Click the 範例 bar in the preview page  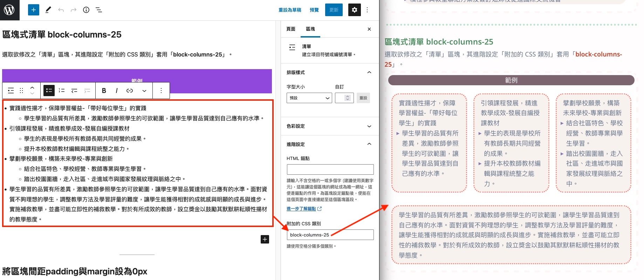pos(511,80)
